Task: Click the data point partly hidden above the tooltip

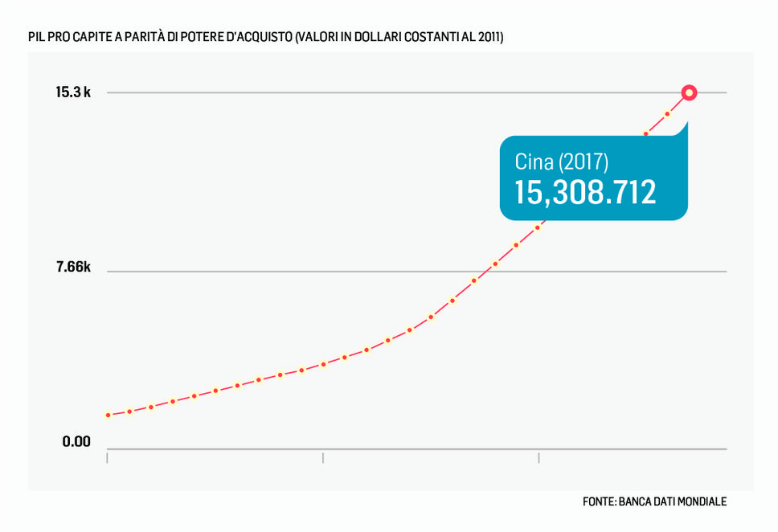Action: 645,134
